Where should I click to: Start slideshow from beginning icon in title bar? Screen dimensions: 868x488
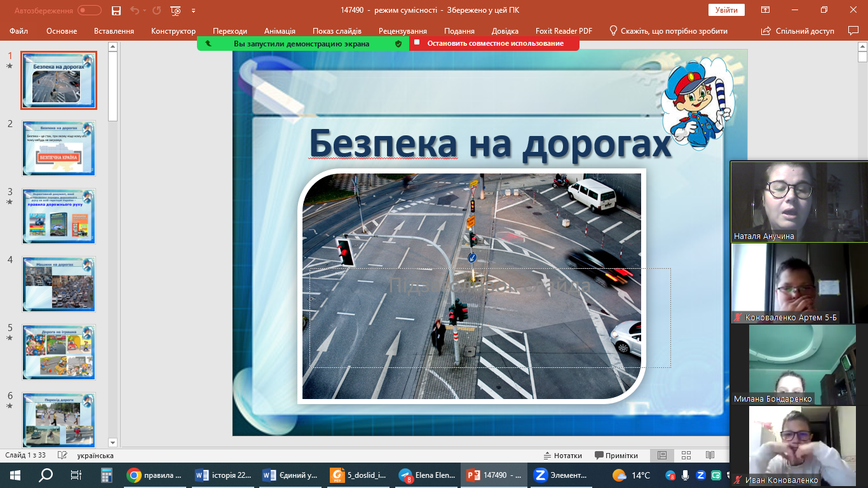176,11
